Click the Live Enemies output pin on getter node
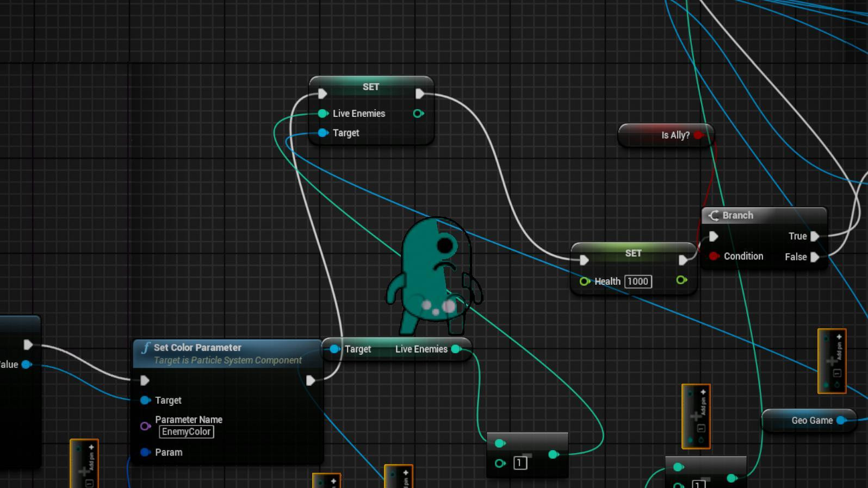 coord(456,349)
